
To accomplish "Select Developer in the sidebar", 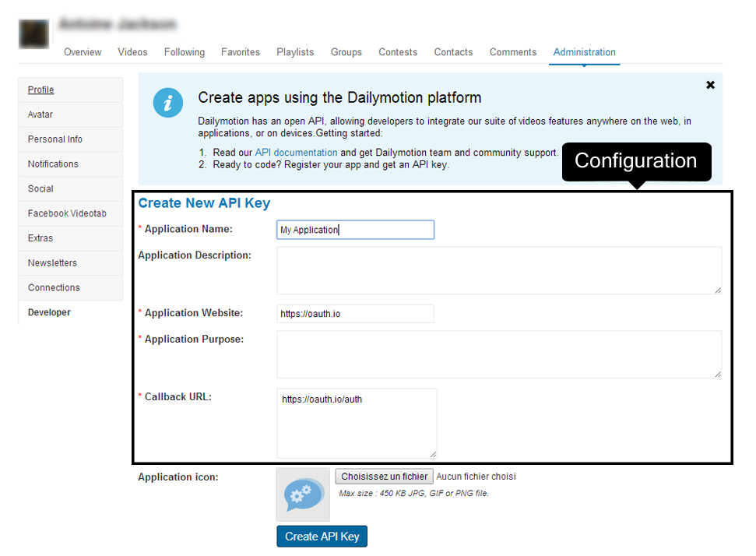I will (70, 312).
